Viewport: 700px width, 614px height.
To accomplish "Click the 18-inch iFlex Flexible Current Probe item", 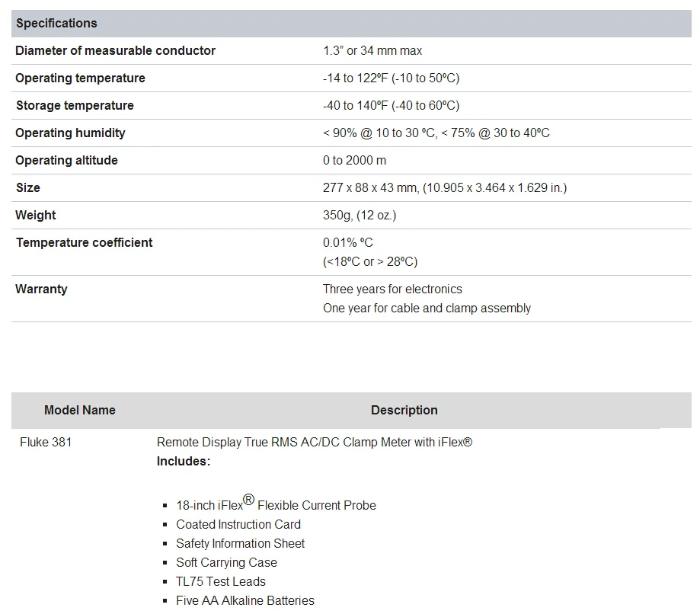I will (x=276, y=503).
